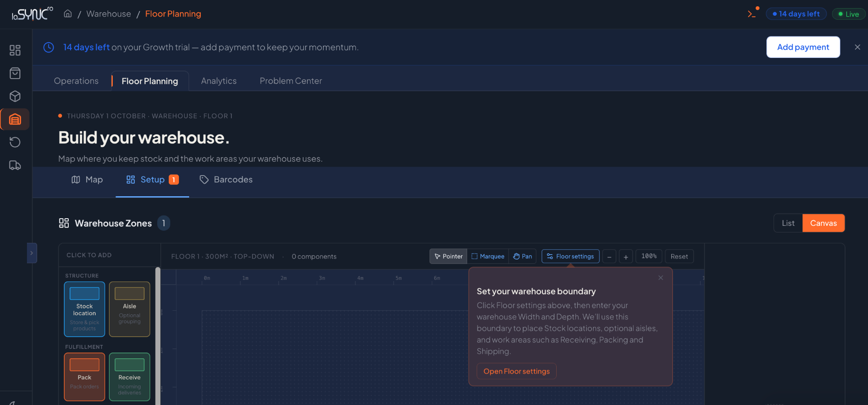Click Add payment button

tap(803, 47)
